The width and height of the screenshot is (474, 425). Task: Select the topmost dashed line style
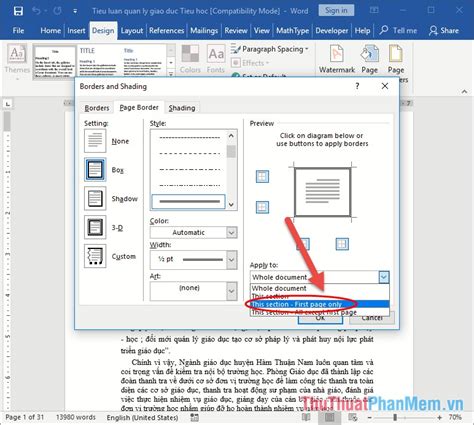coord(190,137)
